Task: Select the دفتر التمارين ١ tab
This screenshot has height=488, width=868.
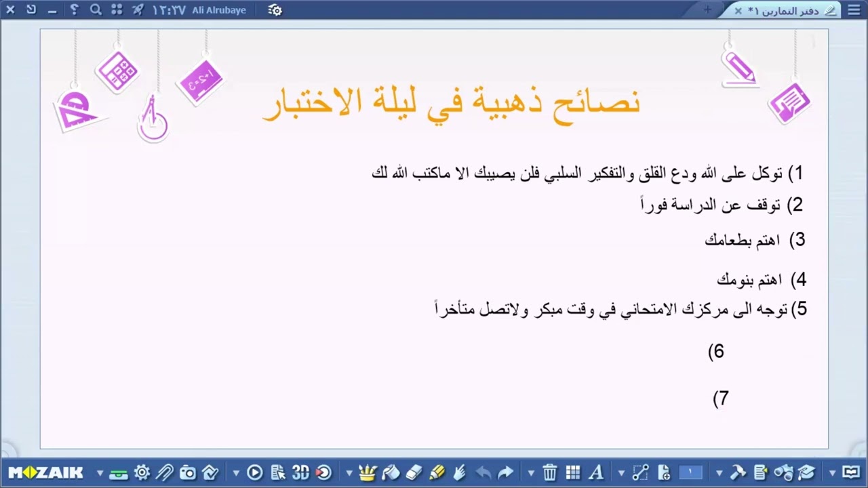Action: [x=783, y=10]
